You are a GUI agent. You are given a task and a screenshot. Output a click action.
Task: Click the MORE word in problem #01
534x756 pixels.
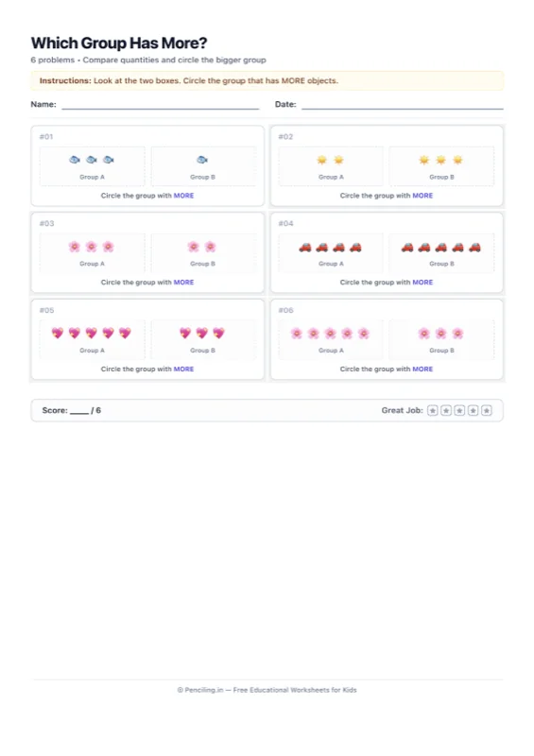click(183, 196)
